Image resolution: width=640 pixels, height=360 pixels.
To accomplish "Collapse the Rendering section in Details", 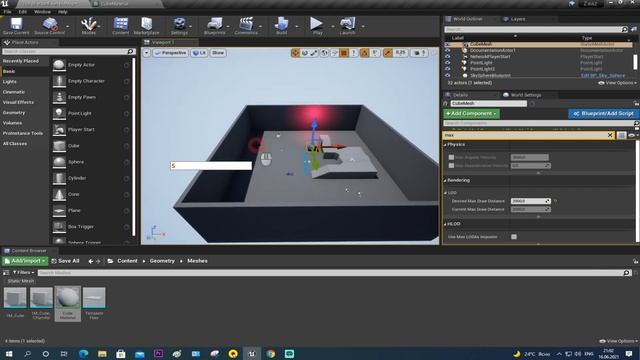I will [445, 180].
